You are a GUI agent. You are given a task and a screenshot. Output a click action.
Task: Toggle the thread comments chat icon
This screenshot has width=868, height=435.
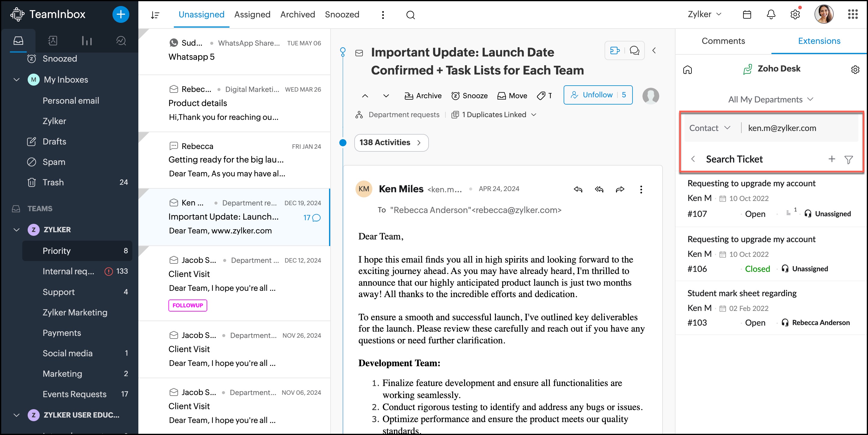[x=635, y=50]
